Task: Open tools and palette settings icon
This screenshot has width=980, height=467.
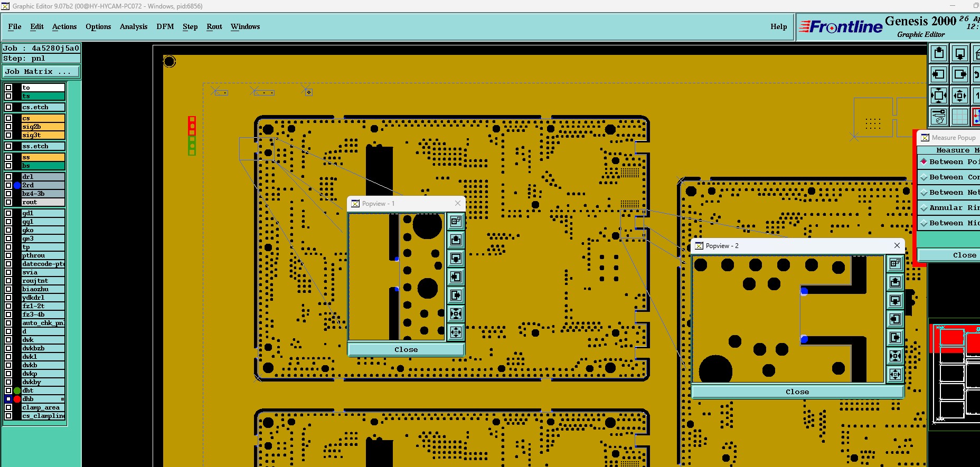Action: [939, 117]
